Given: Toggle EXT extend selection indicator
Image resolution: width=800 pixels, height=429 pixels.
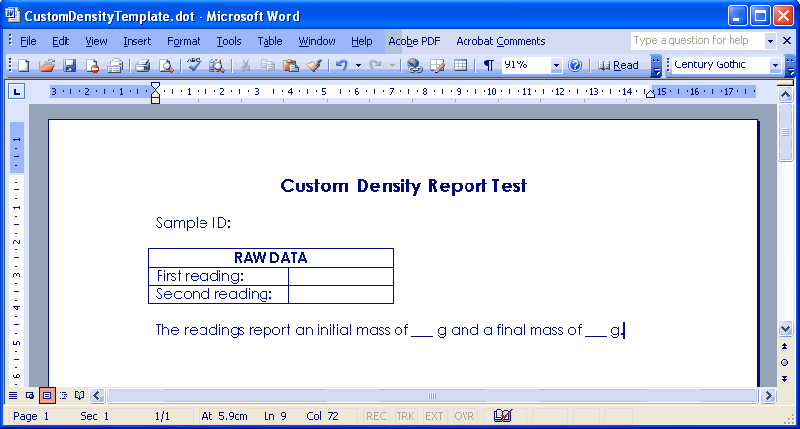Looking at the screenshot, I should 434,416.
